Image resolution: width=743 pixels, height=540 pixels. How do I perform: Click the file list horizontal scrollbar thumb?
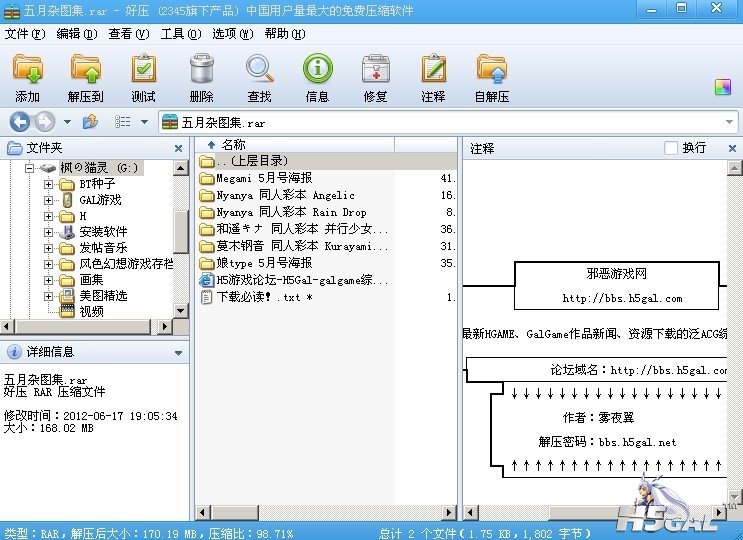click(x=235, y=512)
